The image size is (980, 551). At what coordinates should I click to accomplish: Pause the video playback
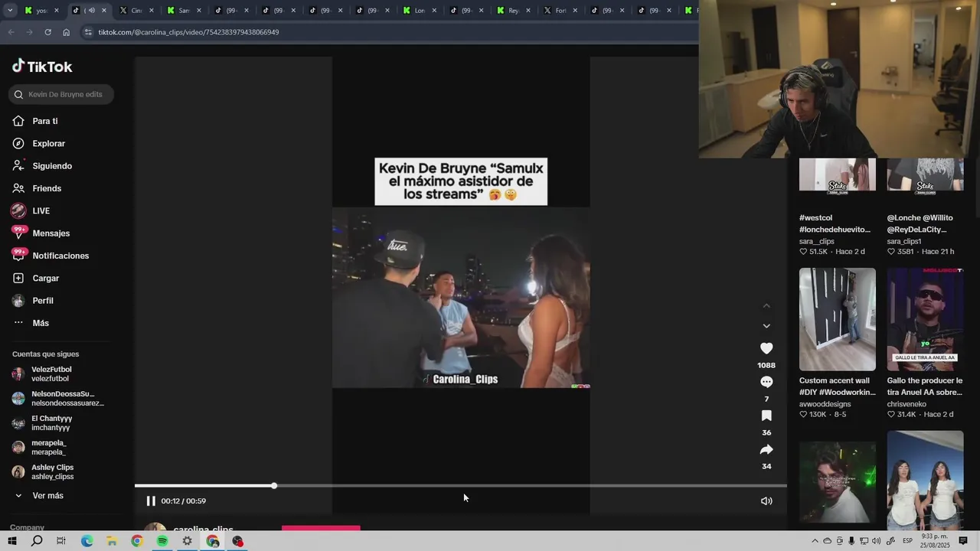151,500
